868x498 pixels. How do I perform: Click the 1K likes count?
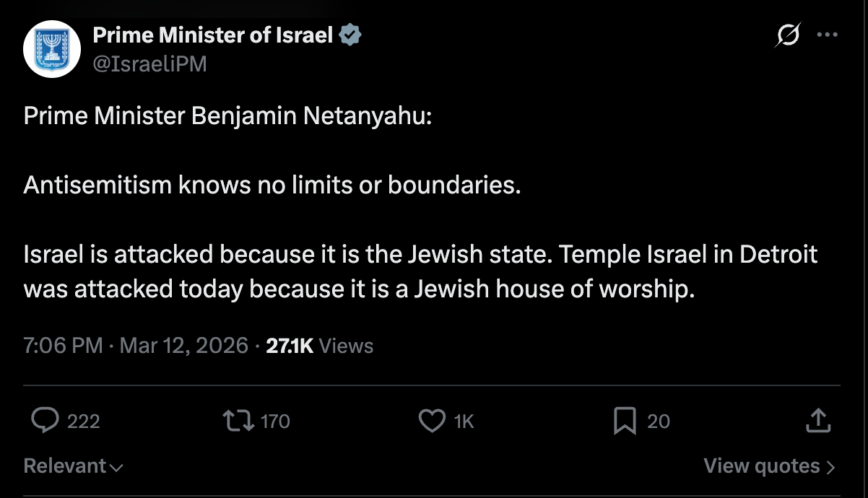[464, 421]
